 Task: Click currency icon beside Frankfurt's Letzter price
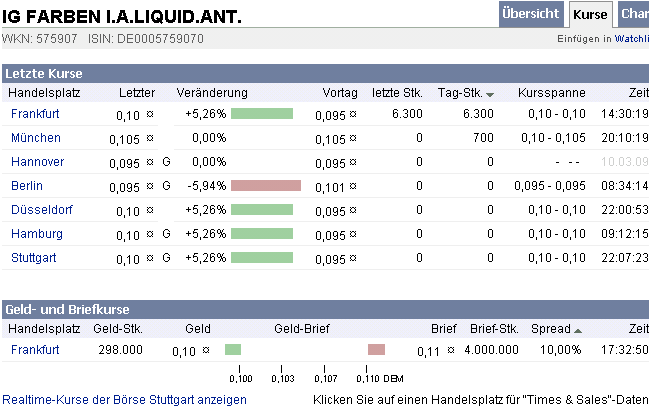pyautogui.click(x=150, y=114)
